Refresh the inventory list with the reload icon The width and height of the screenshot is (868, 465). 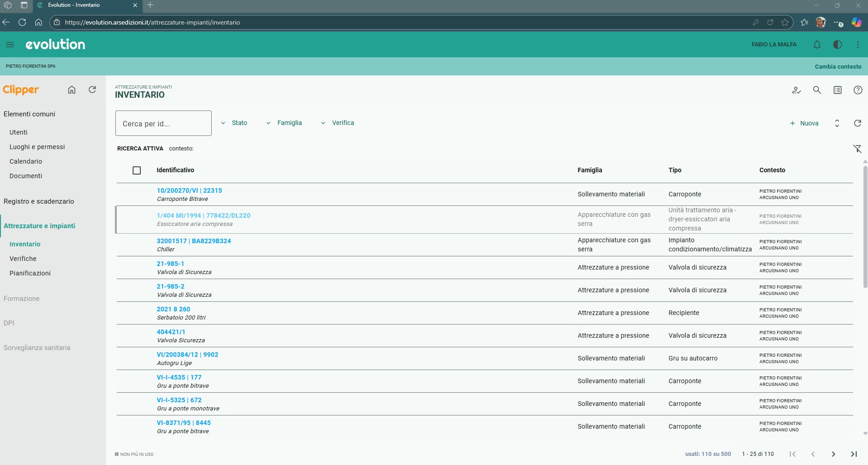coord(858,123)
